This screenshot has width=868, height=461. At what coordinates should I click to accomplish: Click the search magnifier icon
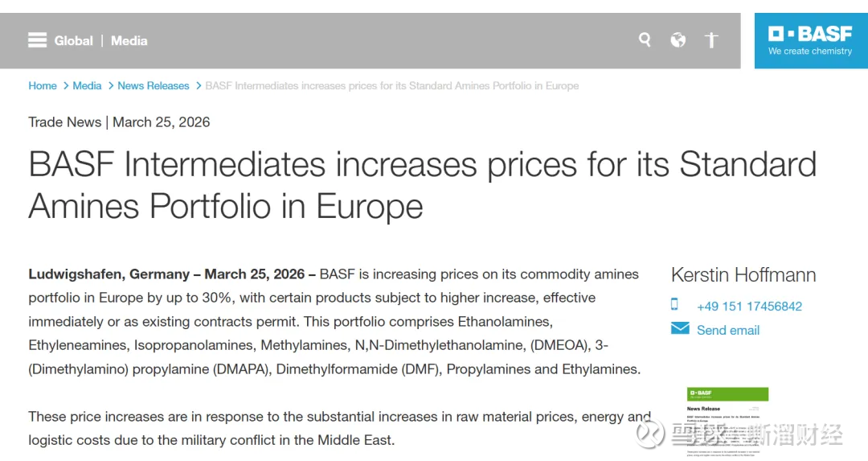645,39
